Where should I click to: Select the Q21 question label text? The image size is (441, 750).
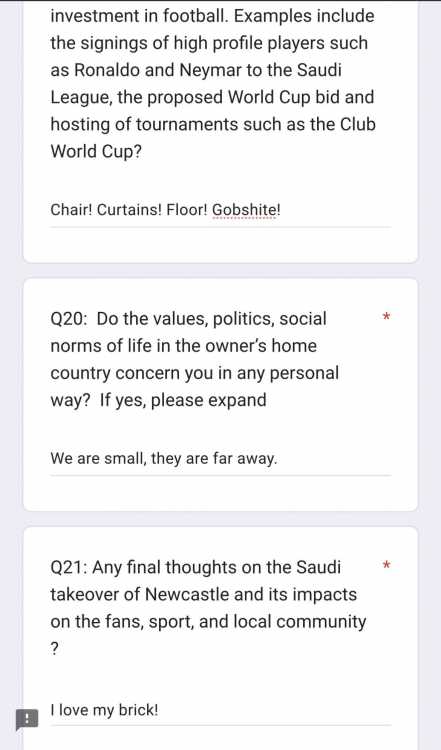[x=208, y=608]
